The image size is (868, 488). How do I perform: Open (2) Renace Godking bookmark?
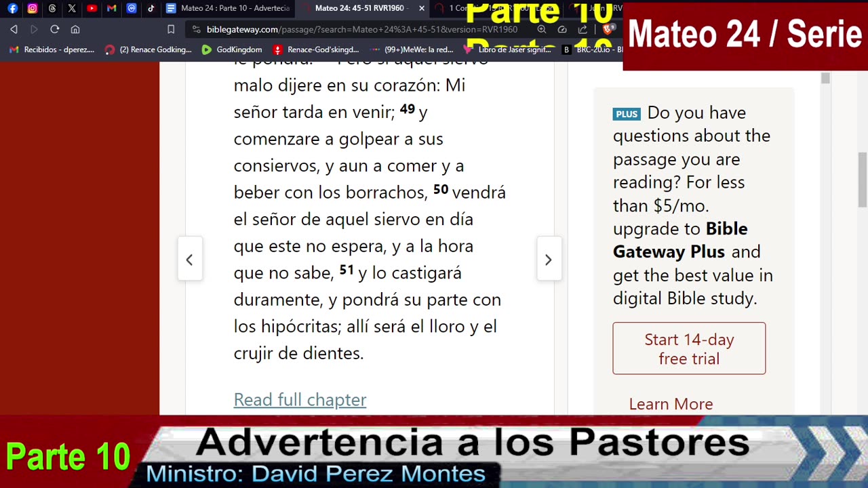coord(149,49)
